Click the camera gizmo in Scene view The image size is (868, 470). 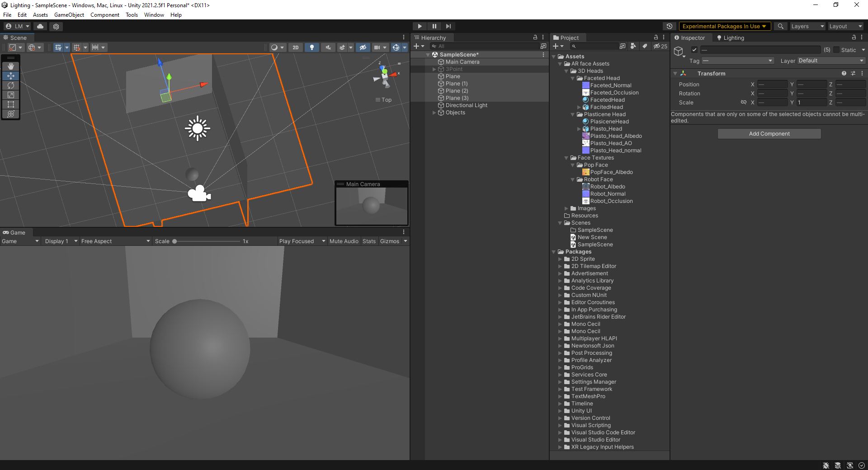tap(199, 193)
